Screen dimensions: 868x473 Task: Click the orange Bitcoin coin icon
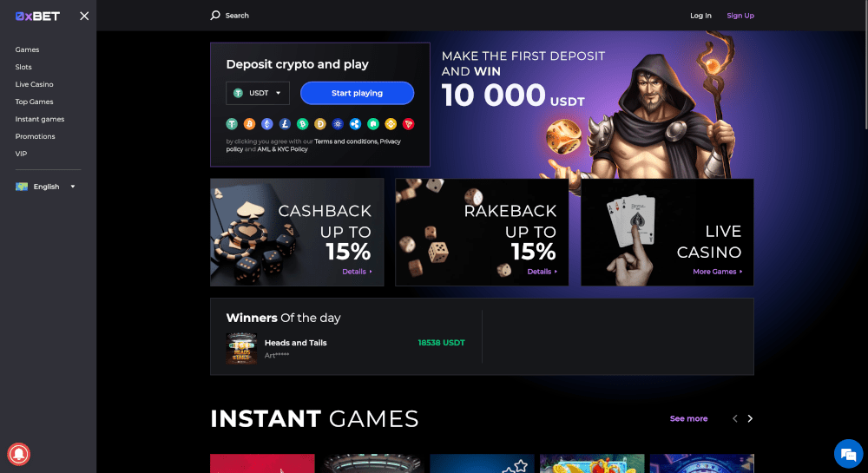249,124
